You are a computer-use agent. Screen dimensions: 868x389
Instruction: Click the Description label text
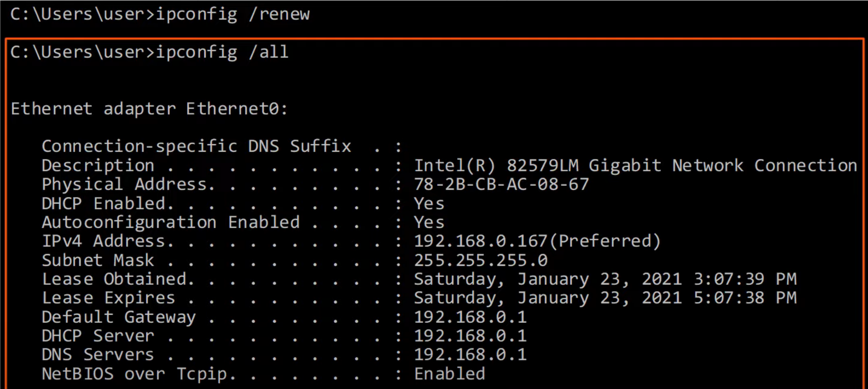tap(98, 166)
